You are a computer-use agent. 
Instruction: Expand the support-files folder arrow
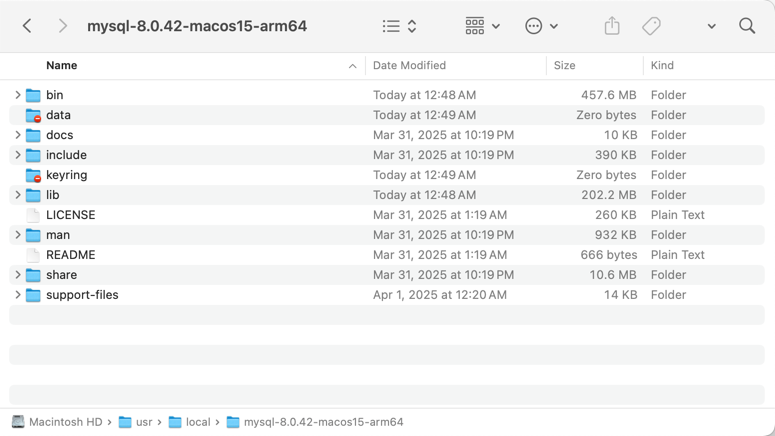tap(17, 295)
